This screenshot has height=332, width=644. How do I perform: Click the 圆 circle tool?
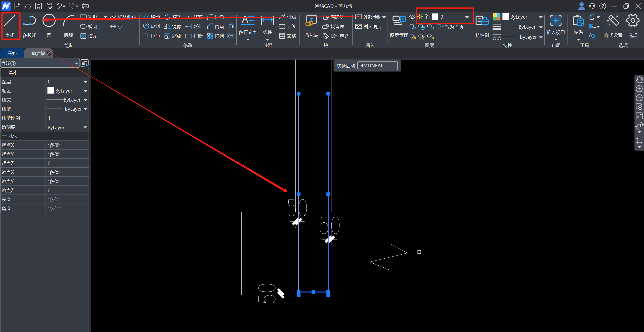pyautogui.click(x=49, y=26)
